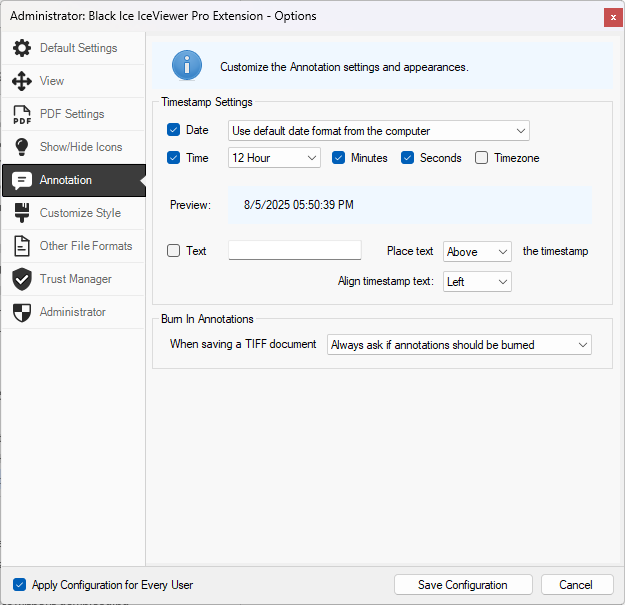Image resolution: width=625 pixels, height=605 pixels.
Task: Click the Customize Style paintbrush icon
Action: tap(22, 212)
